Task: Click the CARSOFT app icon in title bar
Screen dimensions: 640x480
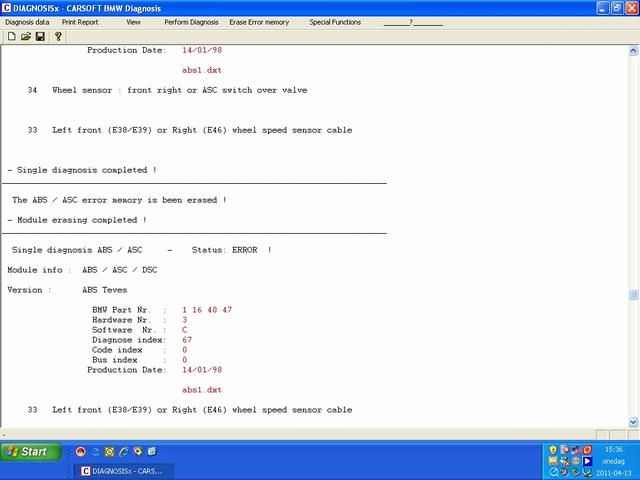Action: 6,6
